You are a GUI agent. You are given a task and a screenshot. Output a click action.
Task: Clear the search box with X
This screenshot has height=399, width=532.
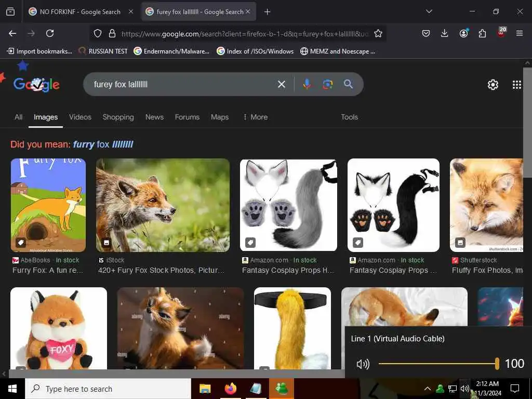[x=281, y=84]
